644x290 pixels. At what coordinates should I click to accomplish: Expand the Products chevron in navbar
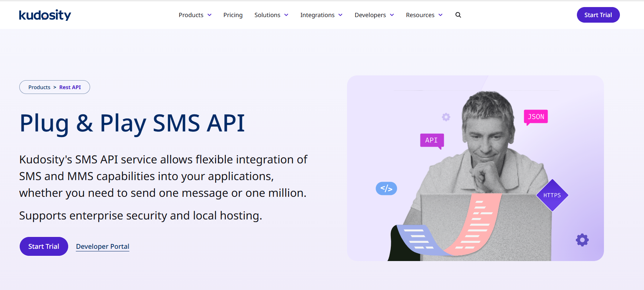click(209, 15)
